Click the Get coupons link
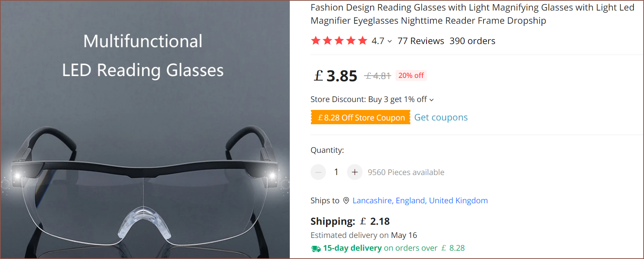Viewport: 644px width, 259px height. point(441,117)
